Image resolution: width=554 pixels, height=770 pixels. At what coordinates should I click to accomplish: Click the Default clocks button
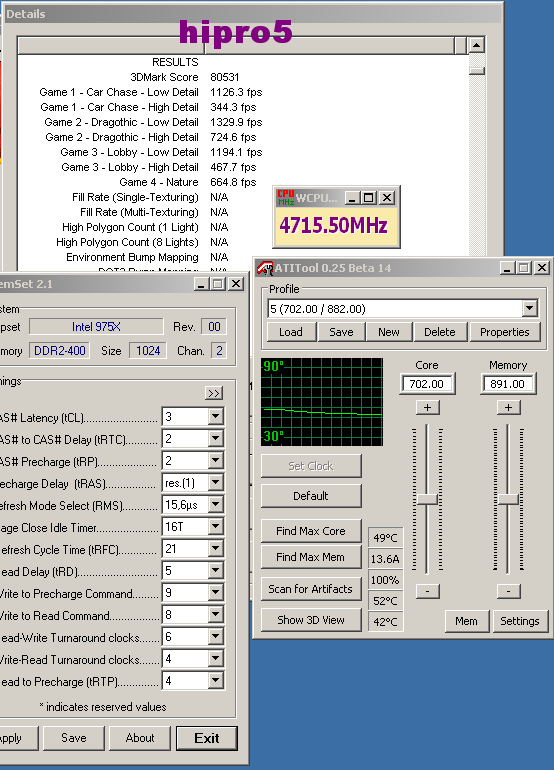[x=311, y=496]
